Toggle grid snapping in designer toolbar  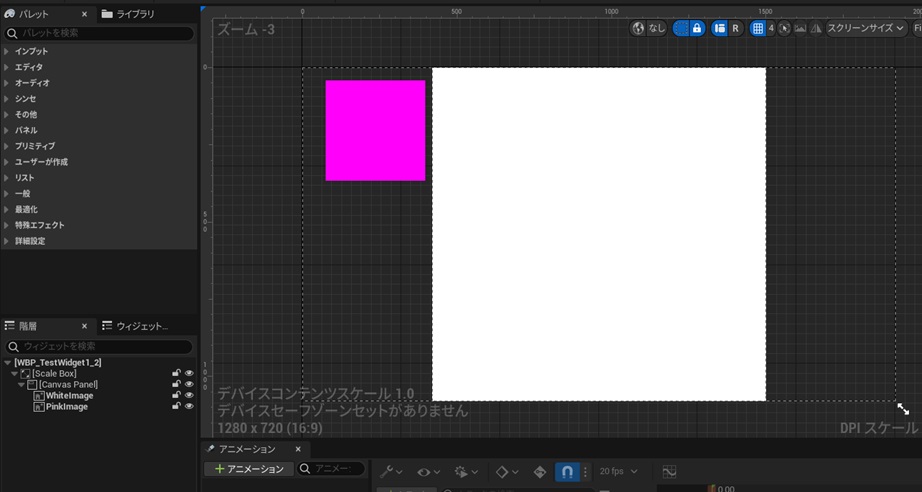click(758, 28)
